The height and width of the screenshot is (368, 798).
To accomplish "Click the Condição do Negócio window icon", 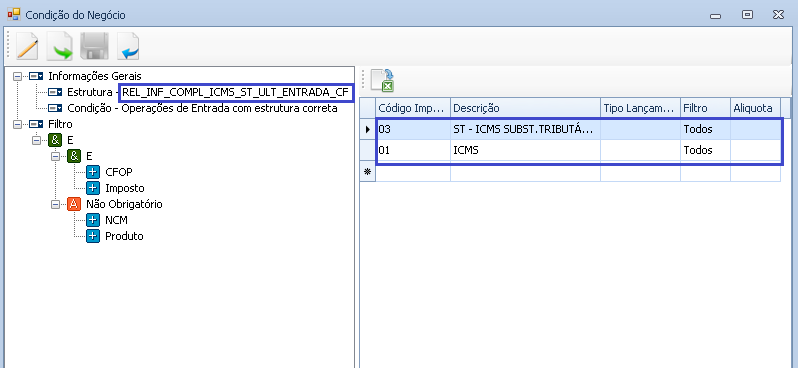I will point(14,14).
